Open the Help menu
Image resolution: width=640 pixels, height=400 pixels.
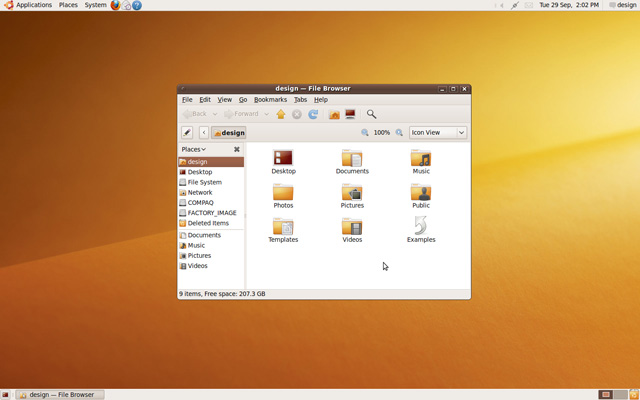click(321, 100)
